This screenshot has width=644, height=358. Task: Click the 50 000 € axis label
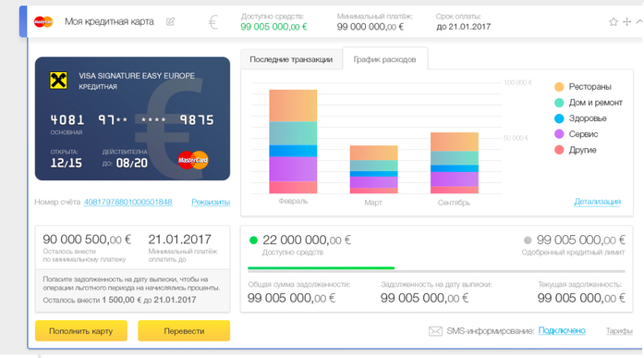[516, 138]
